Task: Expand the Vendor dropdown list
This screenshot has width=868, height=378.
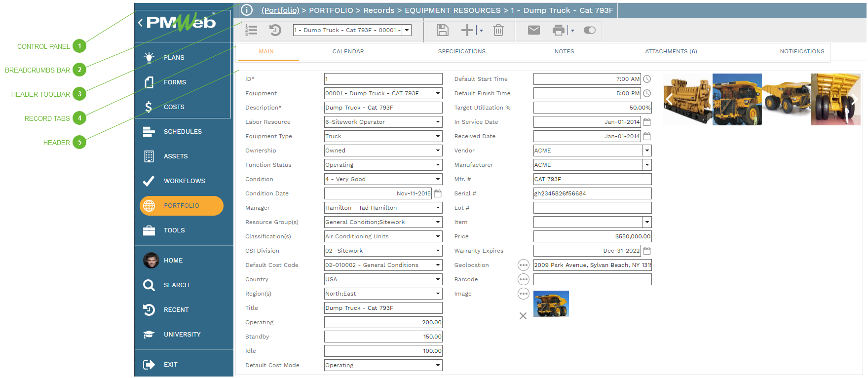Action: pyautogui.click(x=646, y=151)
